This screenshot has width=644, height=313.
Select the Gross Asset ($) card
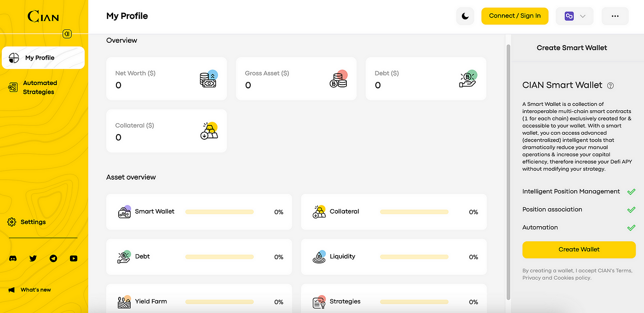[296, 79]
